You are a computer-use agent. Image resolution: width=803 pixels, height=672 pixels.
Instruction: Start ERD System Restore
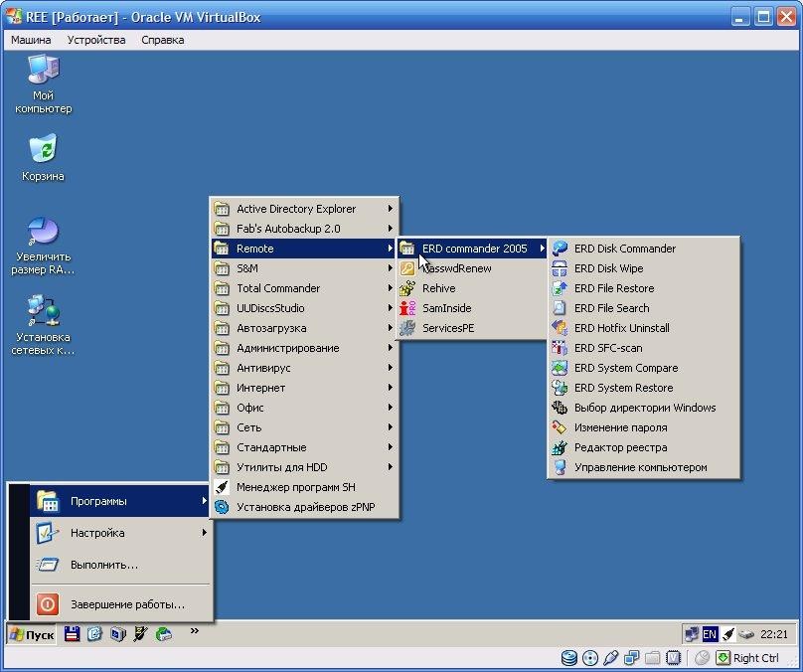tap(643, 388)
